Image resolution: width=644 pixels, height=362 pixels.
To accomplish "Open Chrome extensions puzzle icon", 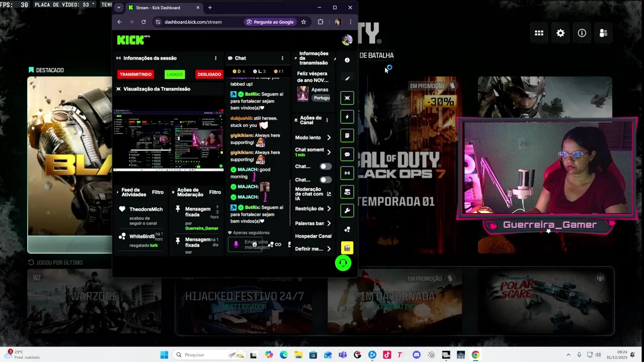I will 320,22.
